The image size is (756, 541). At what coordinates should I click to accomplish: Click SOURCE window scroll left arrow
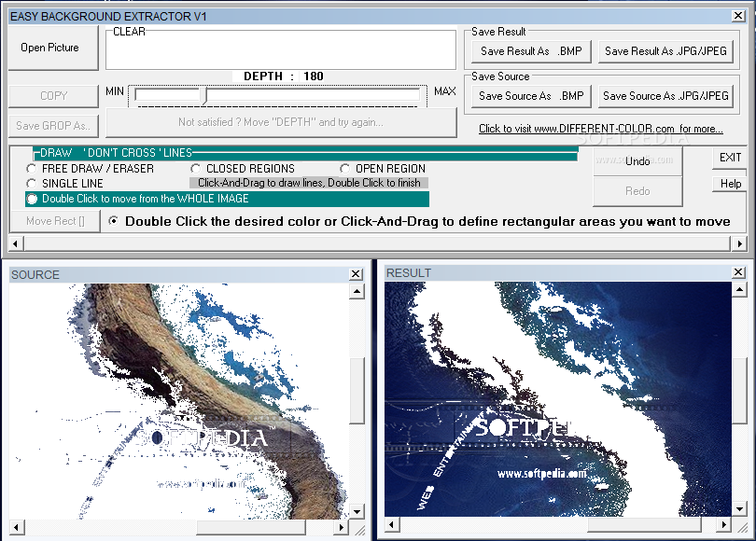pyautogui.click(x=17, y=527)
